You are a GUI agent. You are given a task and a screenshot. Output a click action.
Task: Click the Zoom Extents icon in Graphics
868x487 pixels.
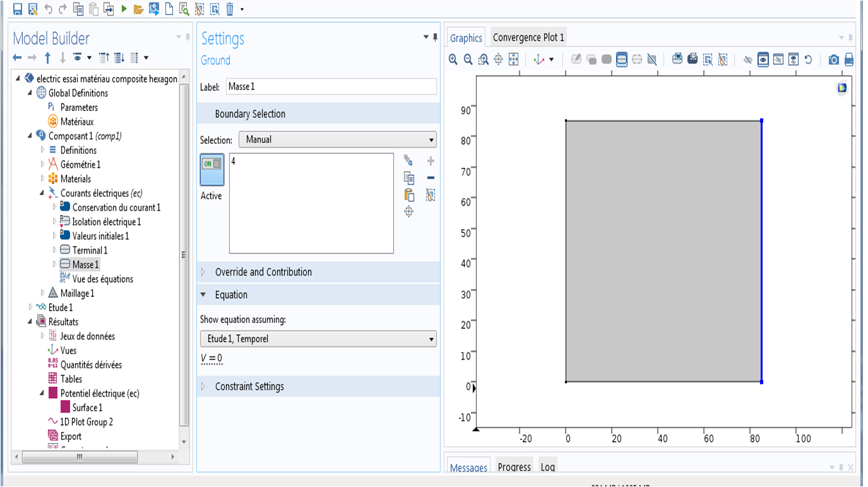[513, 59]
